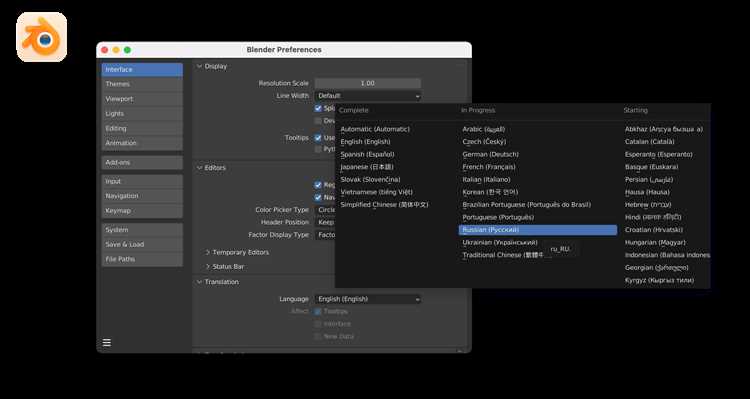Open the Add-ons section

pyautogui.click(x=142, y=163)
